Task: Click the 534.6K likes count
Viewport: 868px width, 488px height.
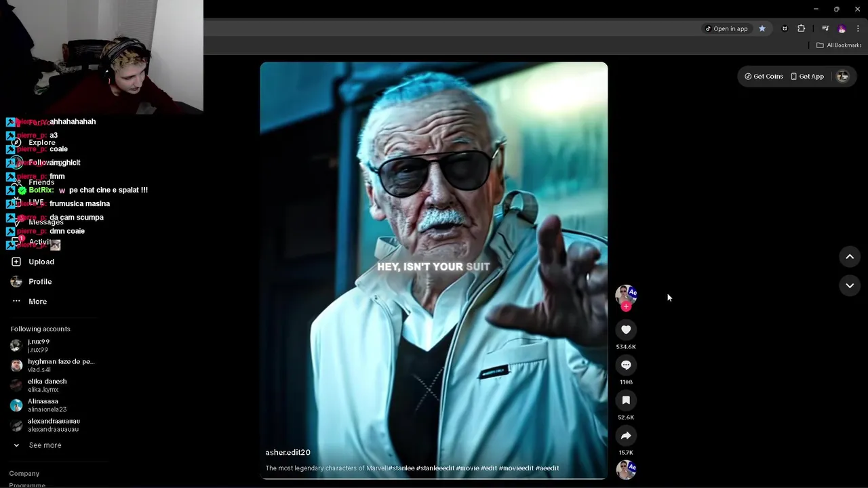Action: click(626, 347)
